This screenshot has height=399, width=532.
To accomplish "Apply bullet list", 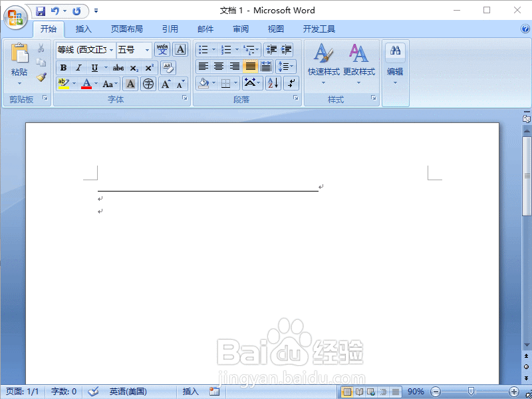I will point(203,50).
